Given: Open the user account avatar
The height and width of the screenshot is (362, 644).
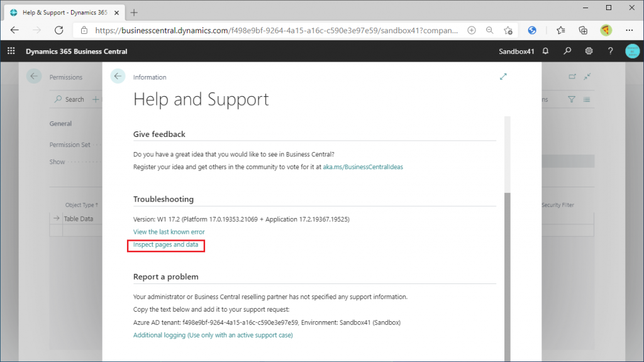Looking at the screenshot, I should (x=633, y=51).
